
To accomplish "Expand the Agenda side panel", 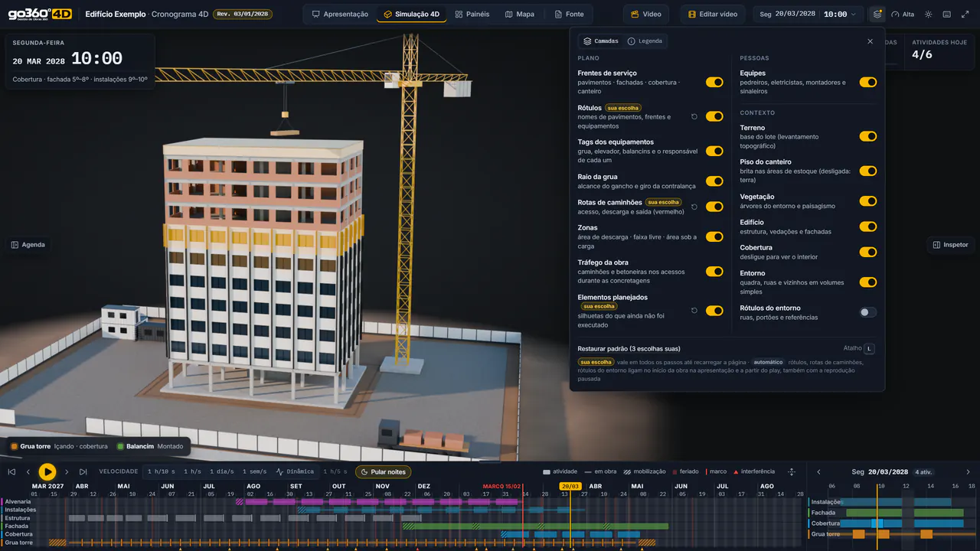I will coord(28,245).
